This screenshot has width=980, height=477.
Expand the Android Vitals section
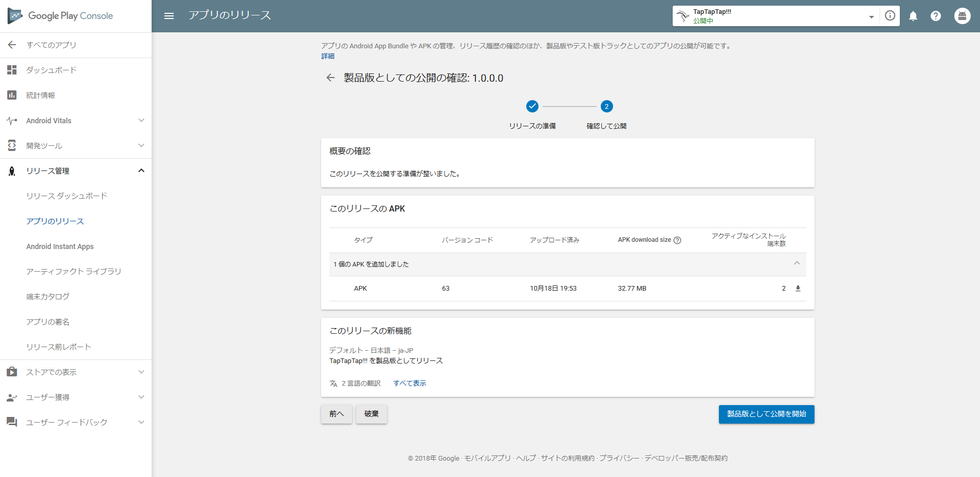141,120
